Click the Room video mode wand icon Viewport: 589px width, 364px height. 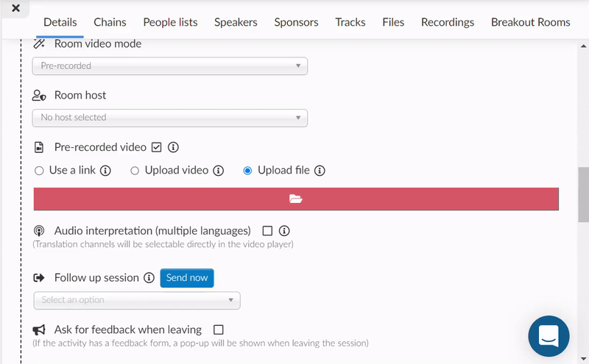(39, 44)
